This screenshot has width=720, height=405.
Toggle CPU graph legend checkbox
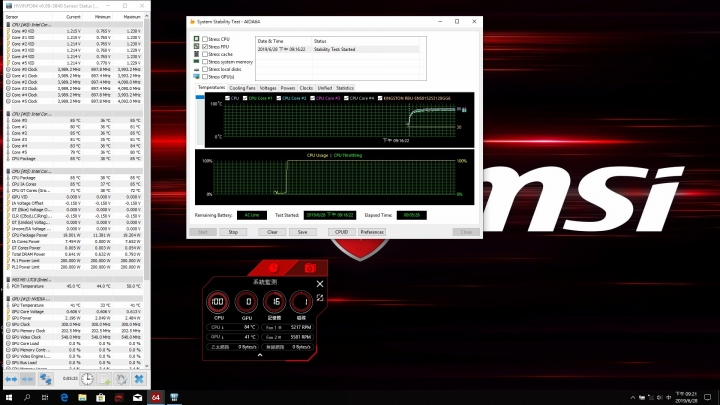coord(227,98)
